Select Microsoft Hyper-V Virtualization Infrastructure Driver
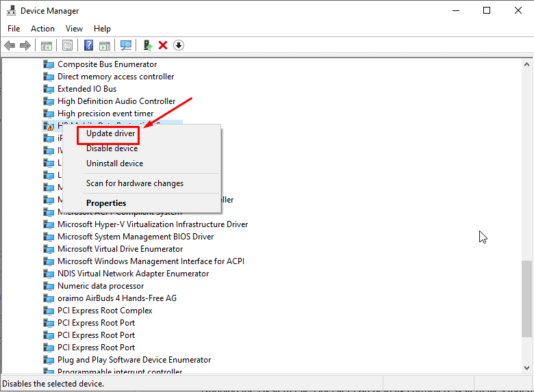Image resolution: width=534 pixels, height=392 pixels. click(153, 224)
